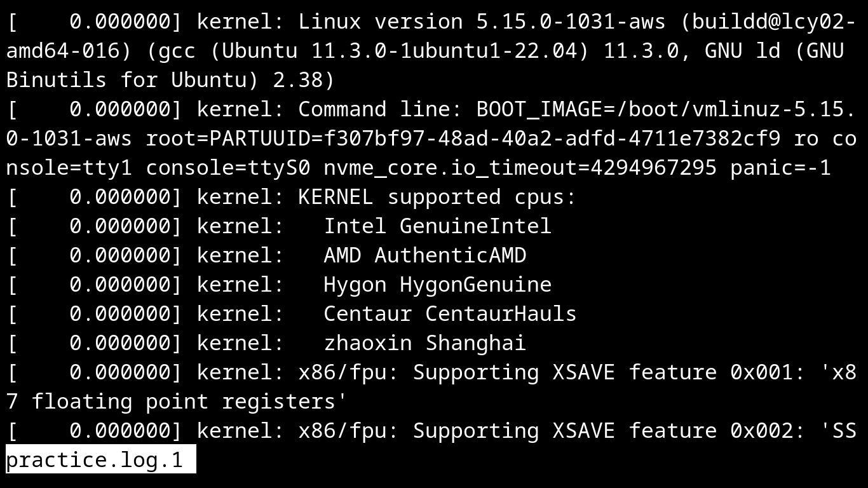
Task: Click the first line's 0.000000 timestamp
Action: click(x=120, y=22)
